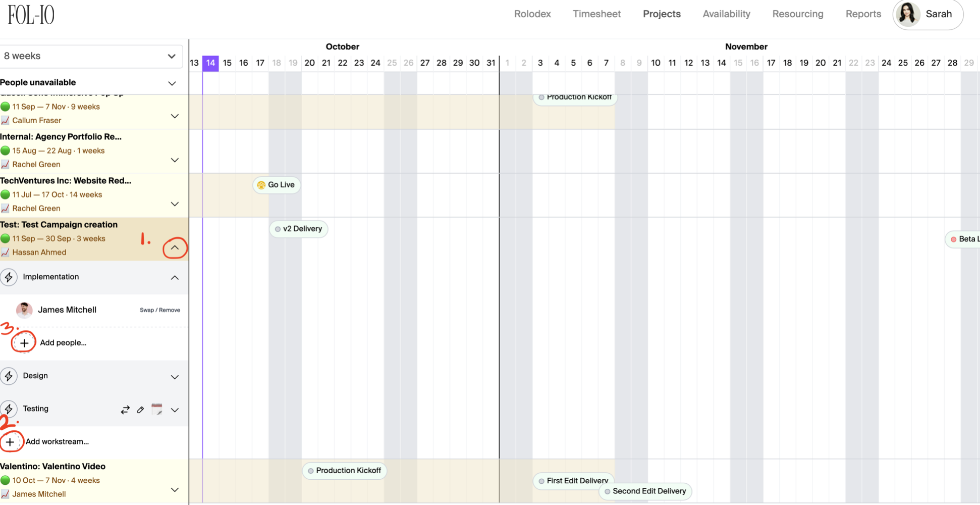Click Swap / Remove for James Mitchell
980x505 pixels.
(x=159, y=310)
